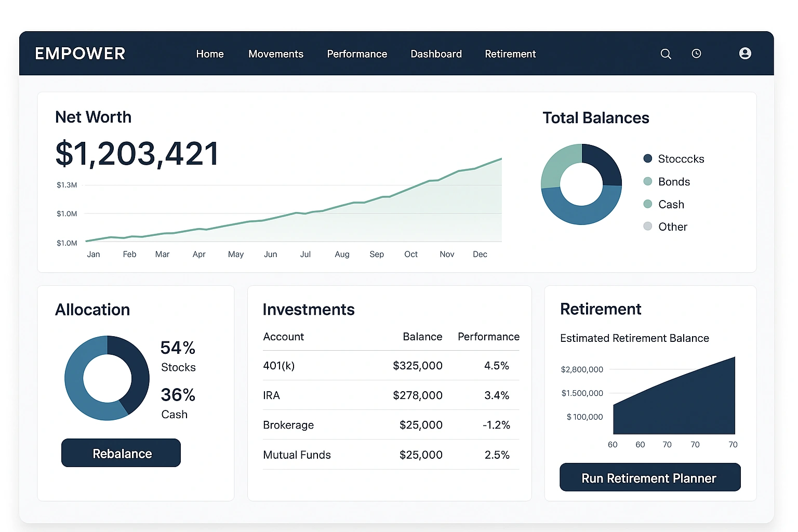Switch to the Retirement tab
This screenshot has width=798, height=532.
coord(510,54)
